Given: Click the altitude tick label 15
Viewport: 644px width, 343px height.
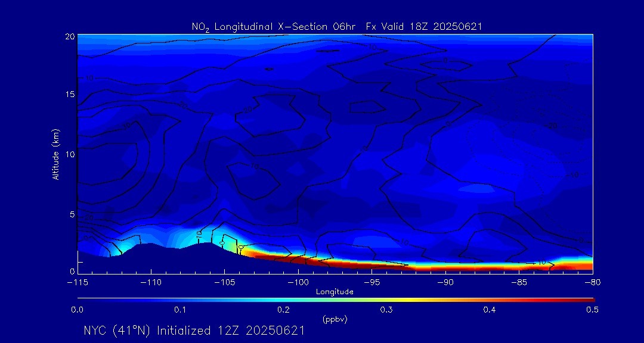Looking at the screenshot, I should [x=70, y=94].
